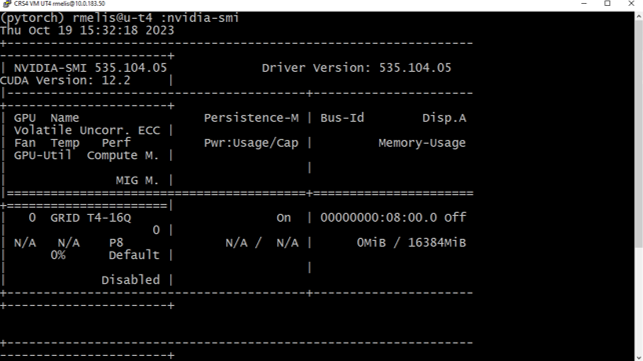Click the GRID T4-16Q GPU name

[91, 218]
